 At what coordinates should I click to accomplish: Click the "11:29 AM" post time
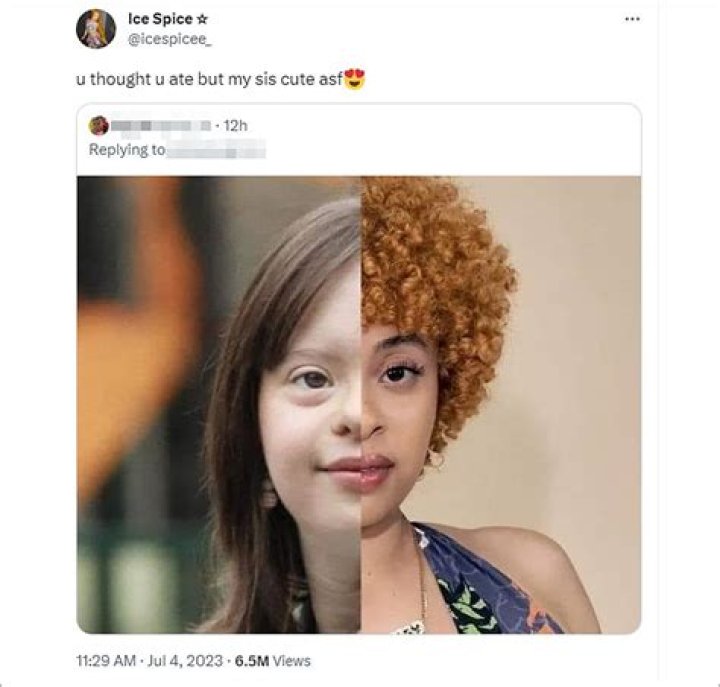(105, 661)
